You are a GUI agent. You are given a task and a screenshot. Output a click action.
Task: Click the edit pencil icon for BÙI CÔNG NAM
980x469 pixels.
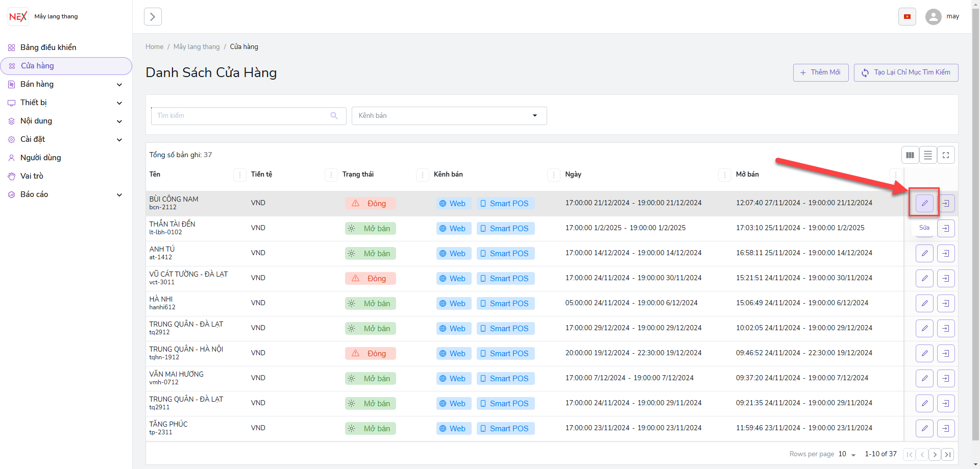(x=924, y=203)
